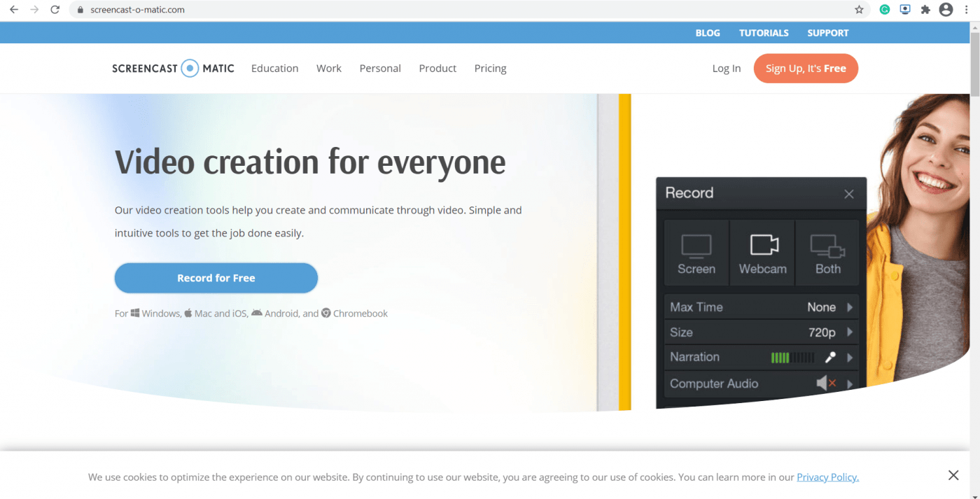Click the Record for Free button
The height and width of the screenshot is (499, 980).
[x=216, y=278]
